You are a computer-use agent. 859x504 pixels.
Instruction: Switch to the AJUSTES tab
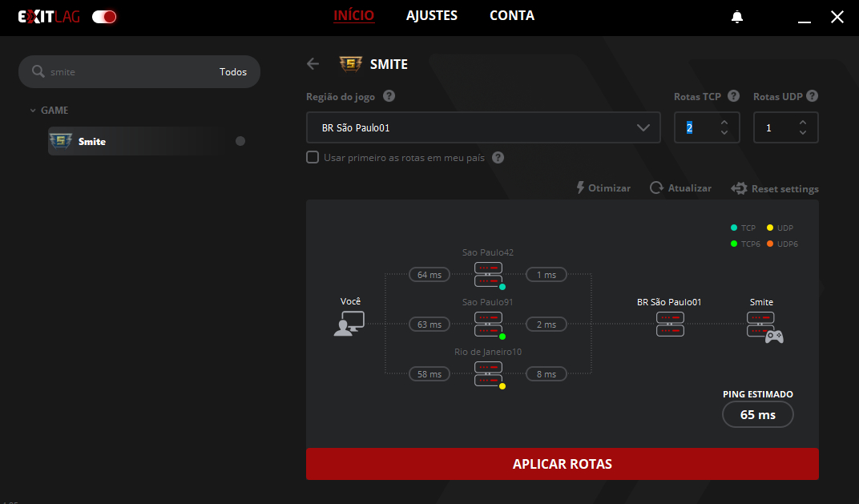coord(431,16)
